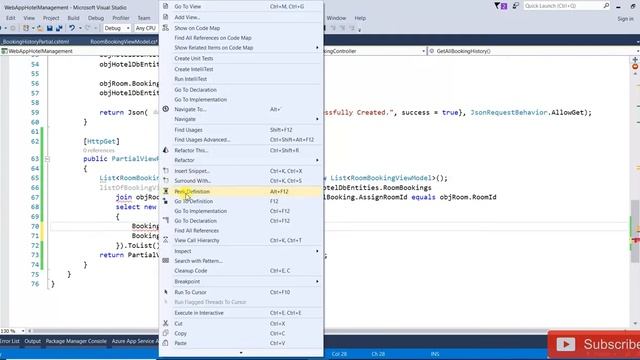Open the Profiler menu

[121, 18]
